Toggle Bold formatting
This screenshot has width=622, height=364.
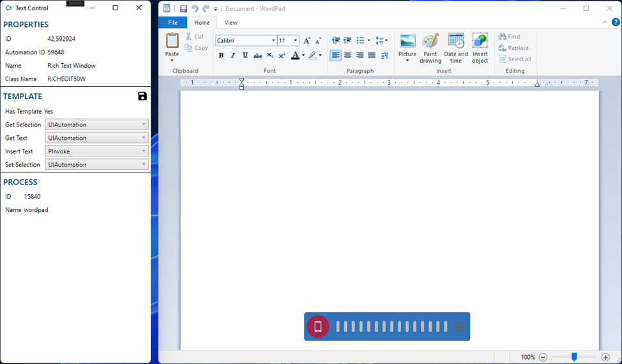click(221, 56)
